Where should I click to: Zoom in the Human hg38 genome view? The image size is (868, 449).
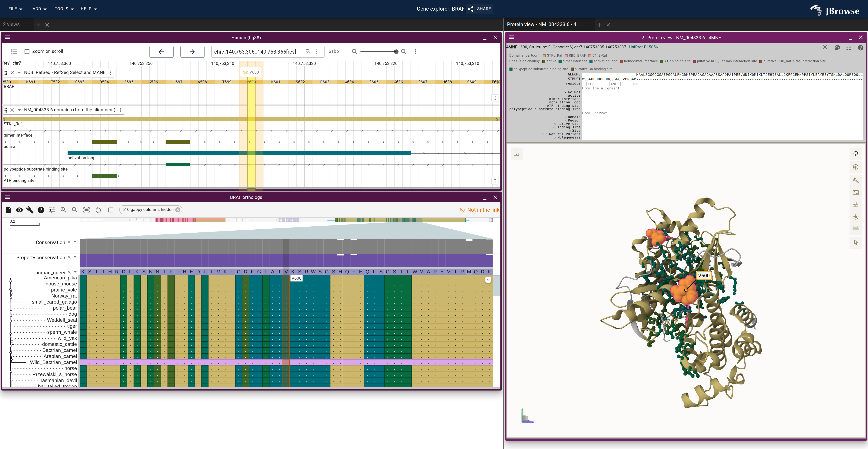click(x=404, y=52)
